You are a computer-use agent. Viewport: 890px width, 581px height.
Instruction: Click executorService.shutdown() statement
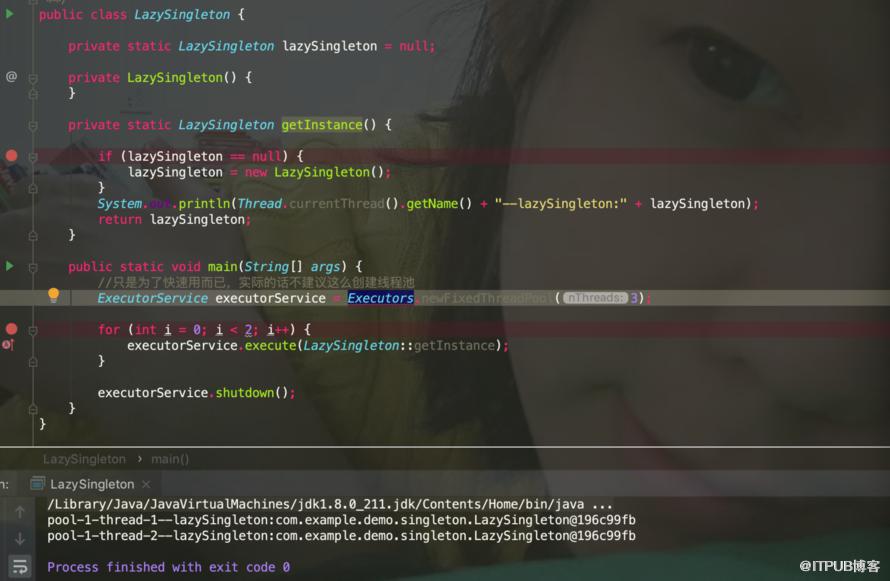pos(196,393)
